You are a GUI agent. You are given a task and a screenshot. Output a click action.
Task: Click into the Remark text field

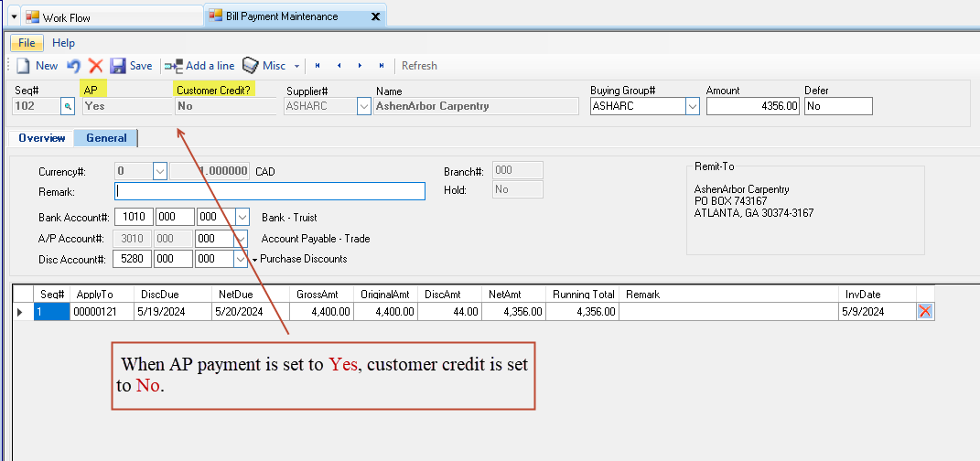pos(269,191)
